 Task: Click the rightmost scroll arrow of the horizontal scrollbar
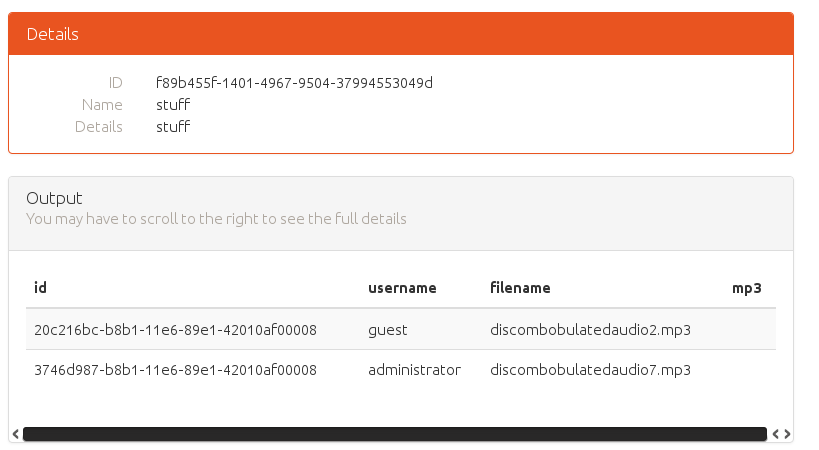[x=788, y=434]
